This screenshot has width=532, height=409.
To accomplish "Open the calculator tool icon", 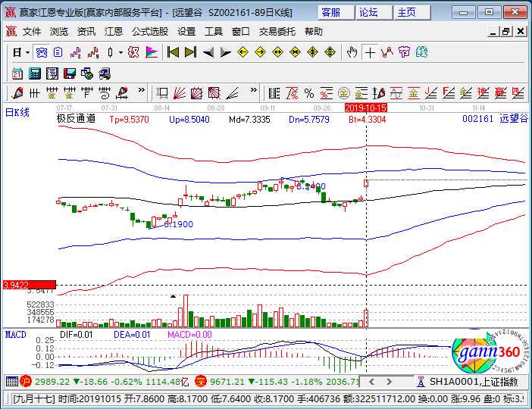I will [34, 73].
